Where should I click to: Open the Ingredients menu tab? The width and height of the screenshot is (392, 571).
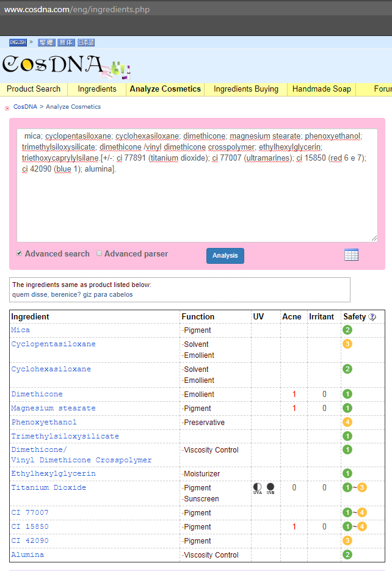pyautogui.click(x=97, y=89)
